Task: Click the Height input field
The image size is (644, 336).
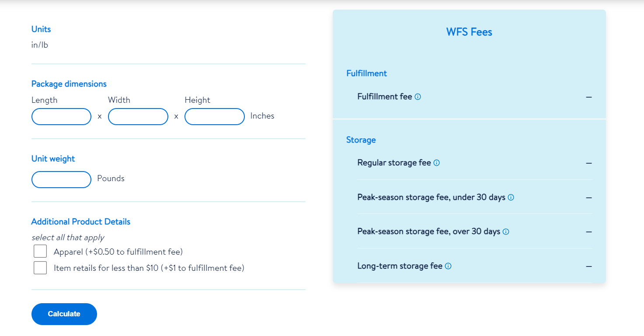Action: pos(214,116)
